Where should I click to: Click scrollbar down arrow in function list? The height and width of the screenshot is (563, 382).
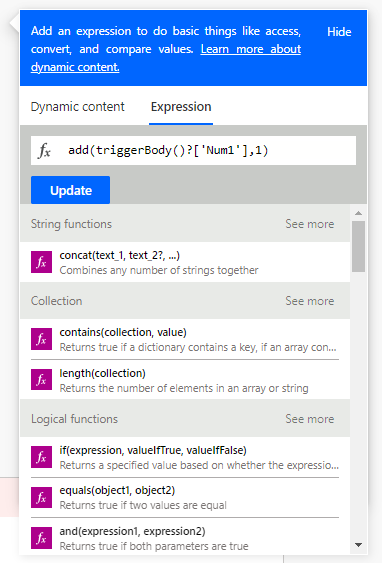click(358, 545)
